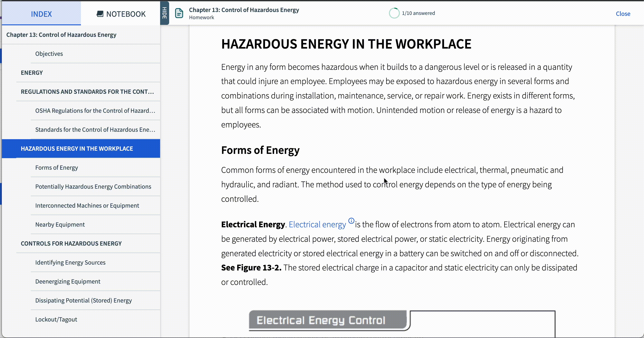Click the 1/10 answered progress indicator
644x338 pixels.
pyautogui.click(x=418, y=13)
